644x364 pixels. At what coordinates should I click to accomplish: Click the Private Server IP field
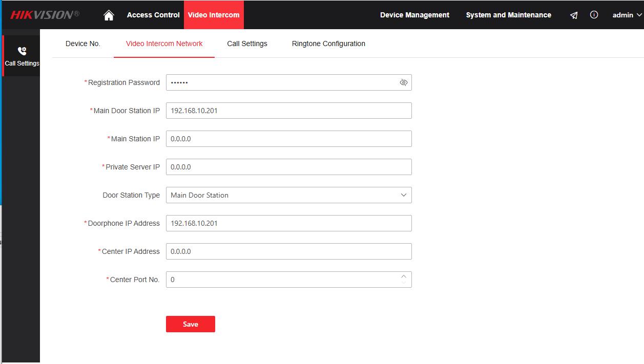click(289, 167)
